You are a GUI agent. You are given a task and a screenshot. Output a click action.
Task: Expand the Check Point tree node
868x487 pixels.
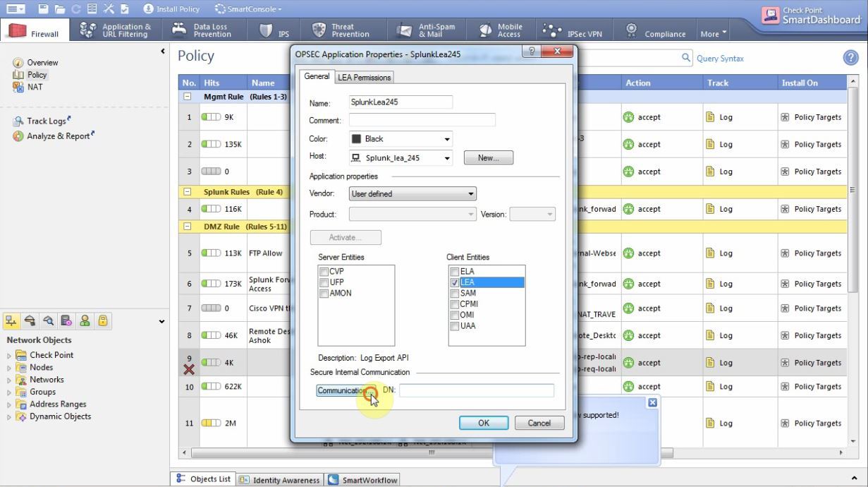(8, 355)
